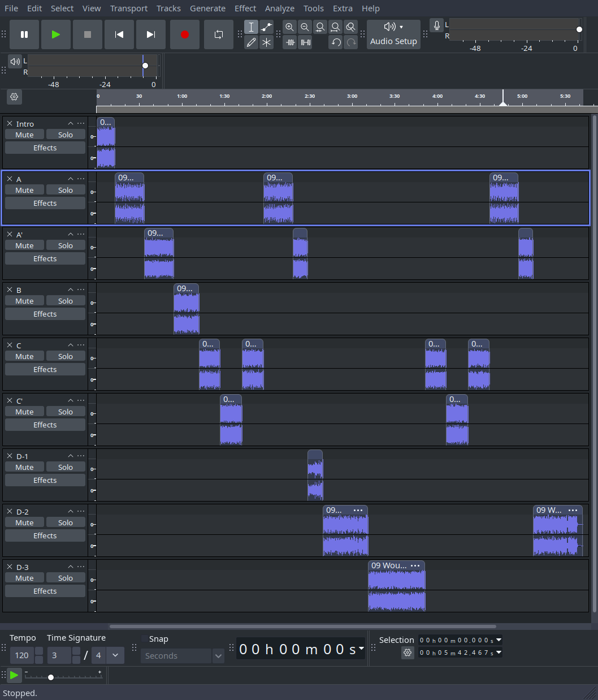The width and height of the screenshot is (598, 700).
Task: Mute the Intro track
Action: 24,135
